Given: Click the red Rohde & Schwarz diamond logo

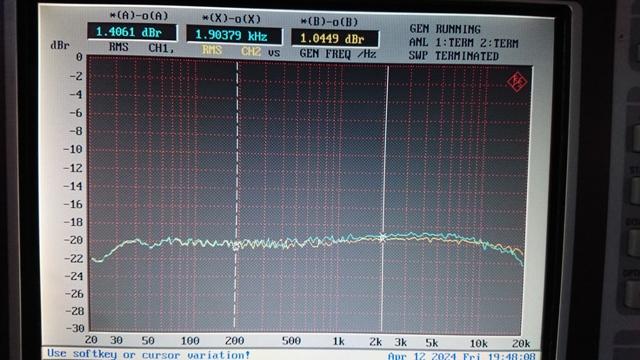Looking at the screenshot, I should point(517,82).
